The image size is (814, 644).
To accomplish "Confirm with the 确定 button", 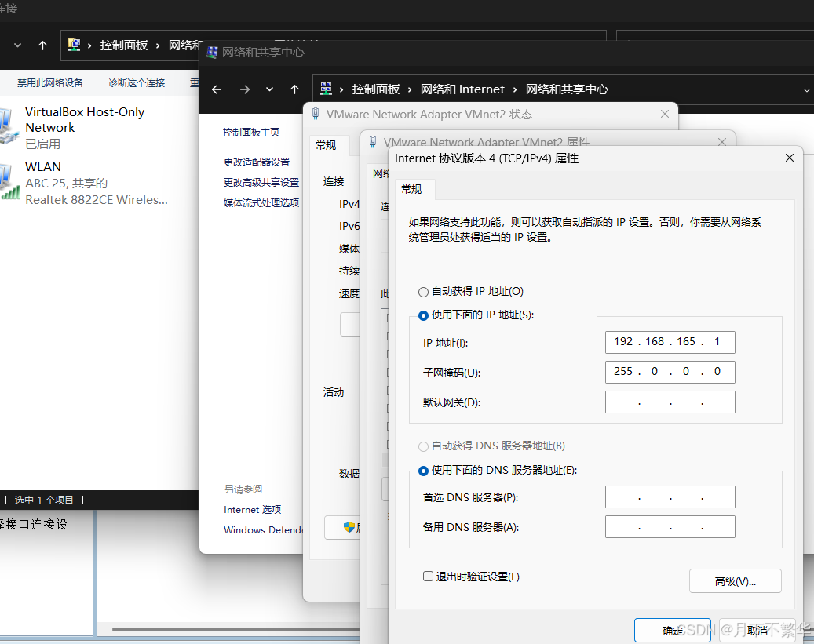I will [x=672, y=631].
